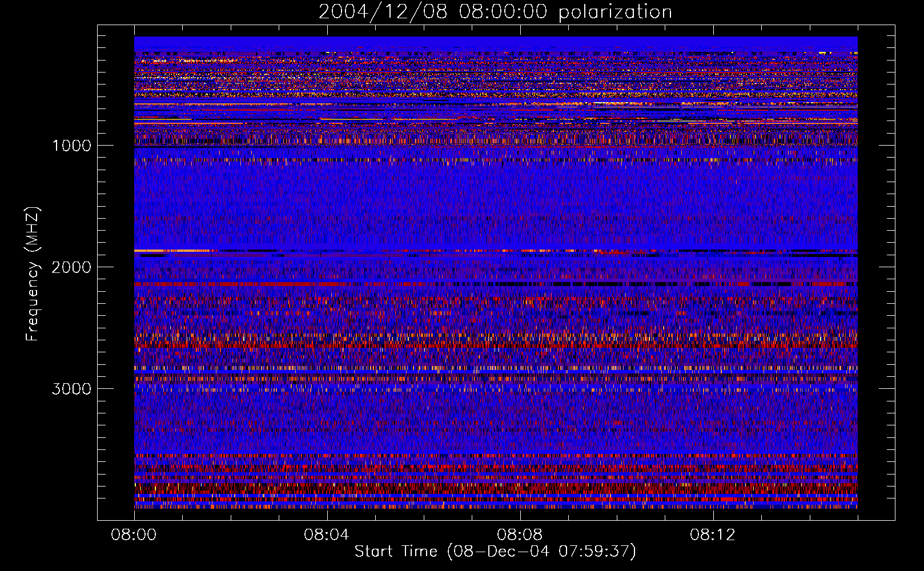
Task: Click the 08:08 time tick label
Action: click(x=519, y=535)
